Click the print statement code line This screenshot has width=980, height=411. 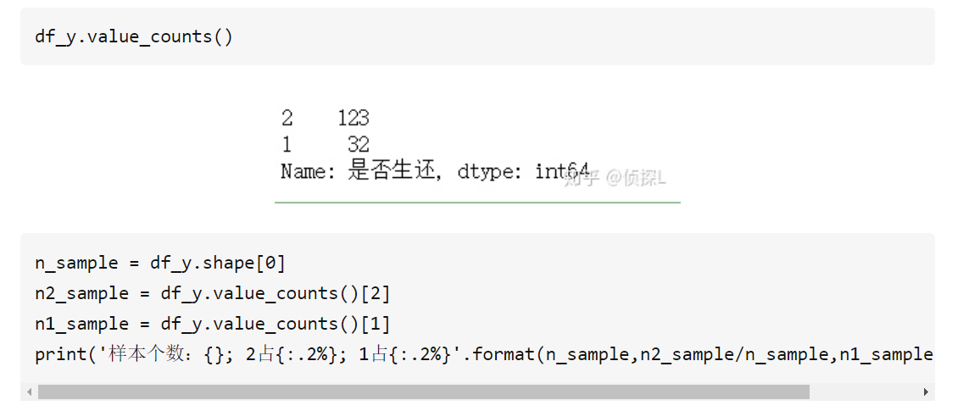tap(483, 354)
